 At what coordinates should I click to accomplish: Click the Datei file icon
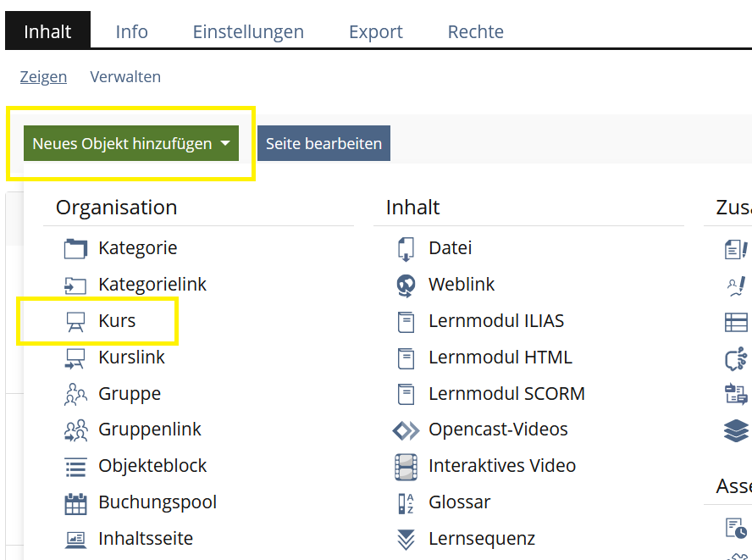[x=406, y=249]
